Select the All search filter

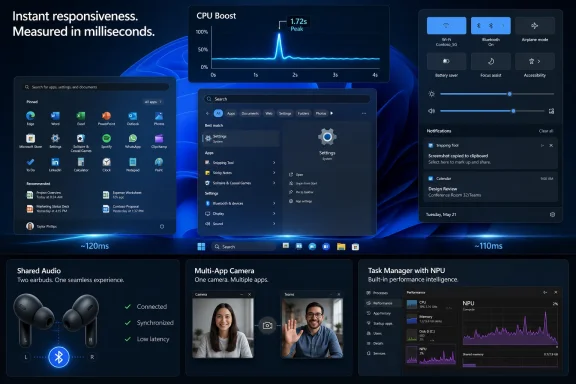218,113
